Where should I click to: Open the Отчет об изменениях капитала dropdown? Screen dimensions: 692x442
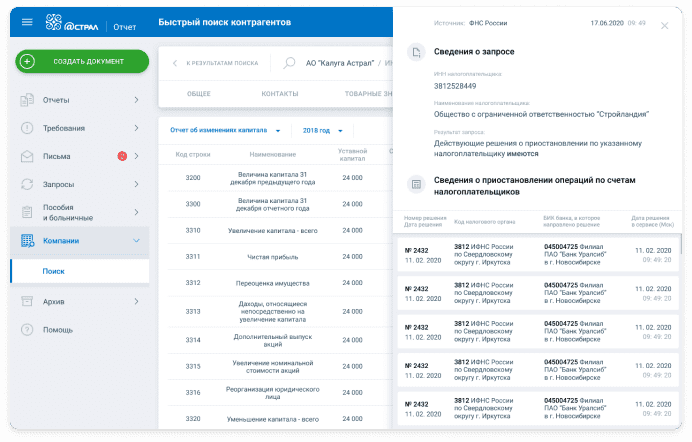coord(225,130)
